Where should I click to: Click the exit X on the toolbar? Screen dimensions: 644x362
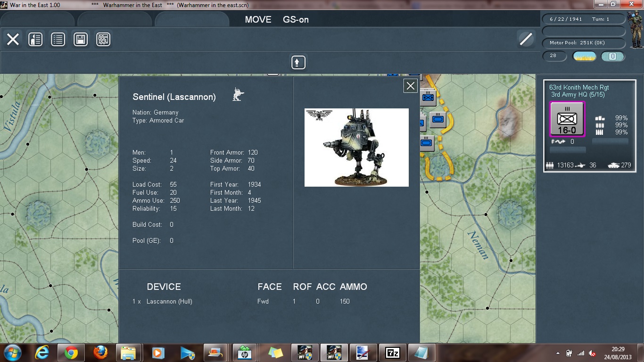pyautogui.click(x=13, y=39)
